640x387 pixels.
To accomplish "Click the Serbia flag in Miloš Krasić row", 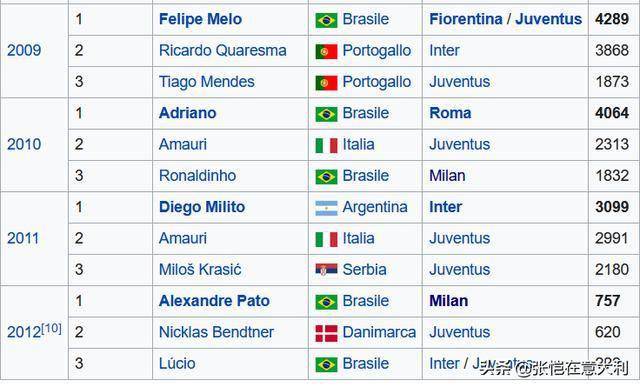I will click(x=326, y=270).
